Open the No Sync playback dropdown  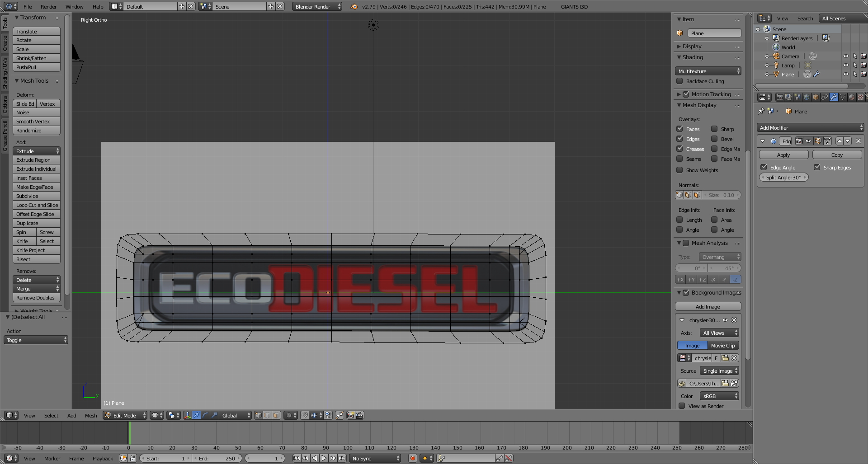tap(376, 458)
